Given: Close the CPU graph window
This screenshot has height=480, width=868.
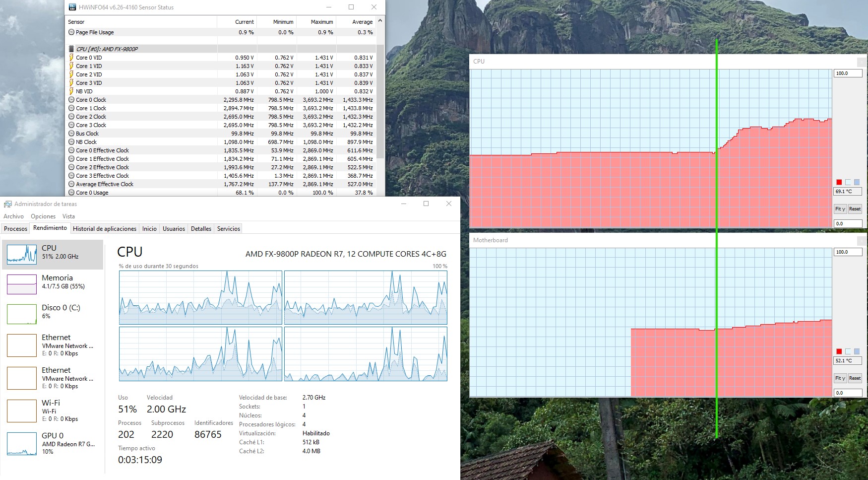Looking at the screenshot, I should [862, 62].
